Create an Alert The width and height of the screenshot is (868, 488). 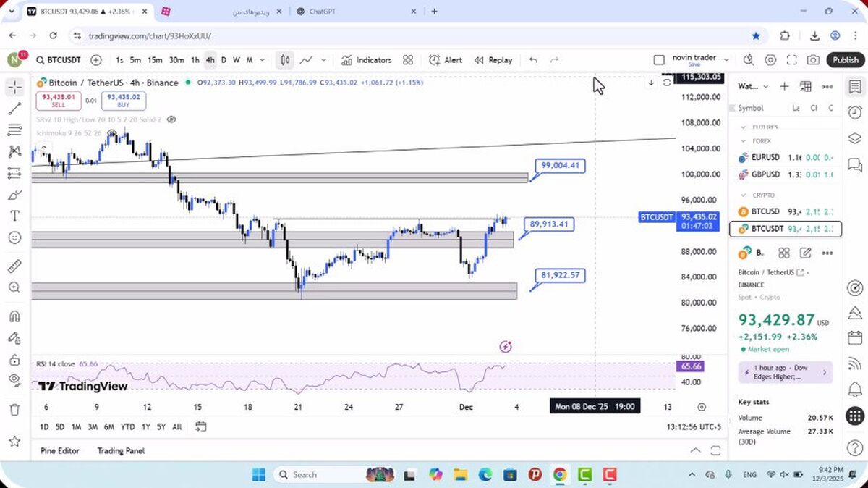(x=446, y=60)
